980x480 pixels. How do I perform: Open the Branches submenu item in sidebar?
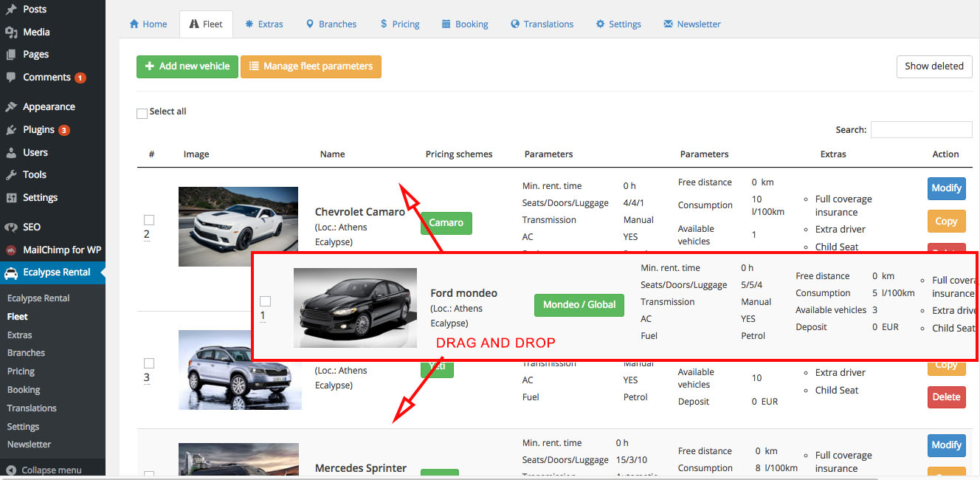[26, 353]
